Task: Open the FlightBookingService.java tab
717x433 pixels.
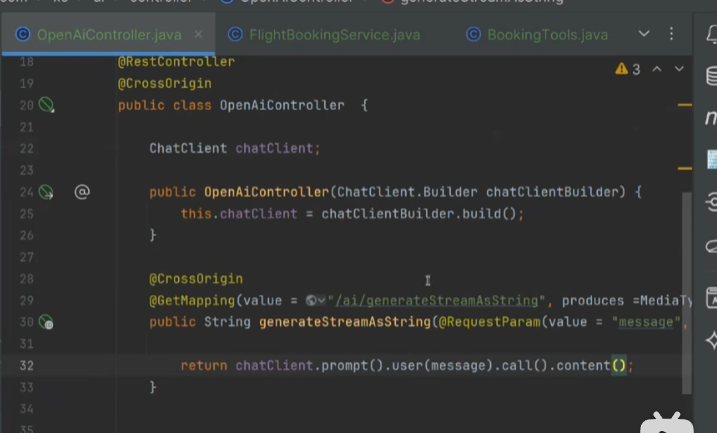Action: (334, 35)
